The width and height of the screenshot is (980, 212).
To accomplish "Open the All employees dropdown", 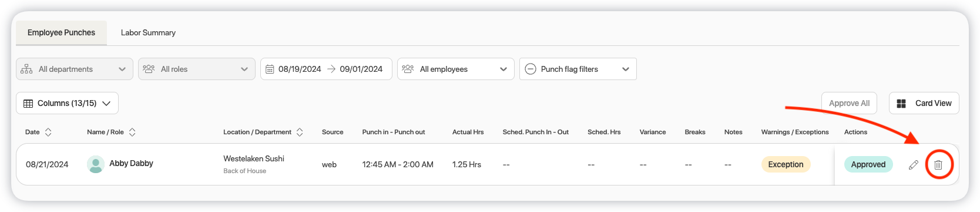I will tap(456, 69).
